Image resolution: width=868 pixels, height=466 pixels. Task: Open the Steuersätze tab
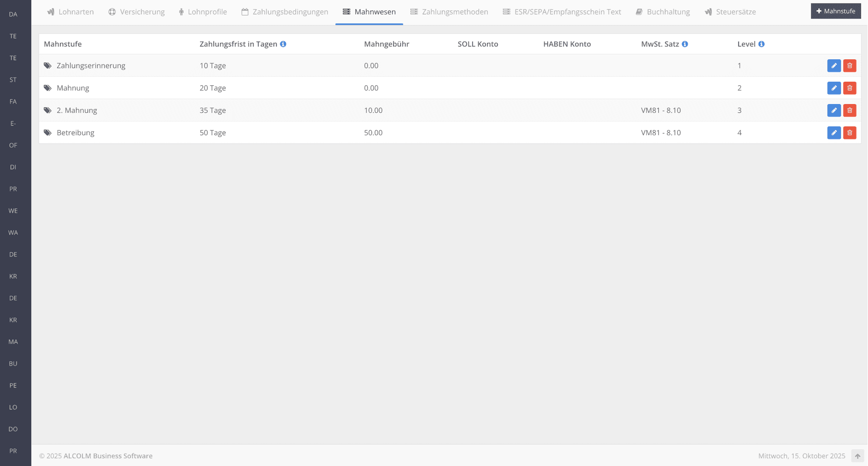tap(730, 12)
